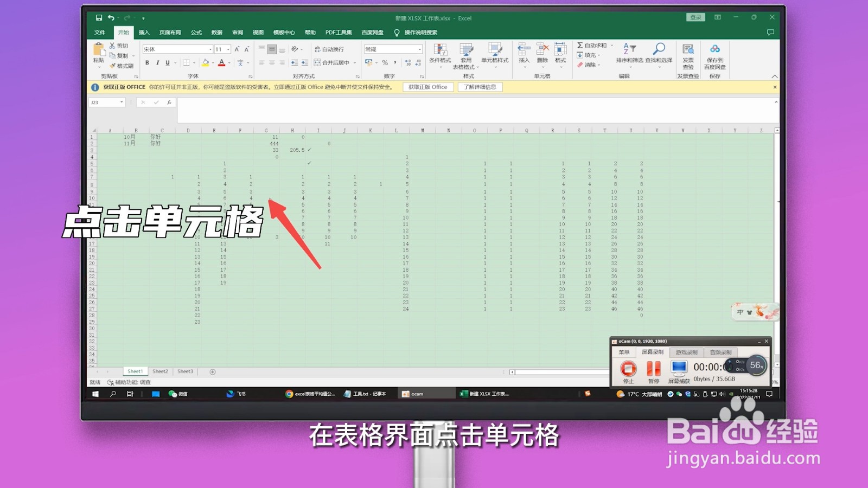
Task: Switch to the 插入 ribbon tab
Action: [x=144, y=33]
